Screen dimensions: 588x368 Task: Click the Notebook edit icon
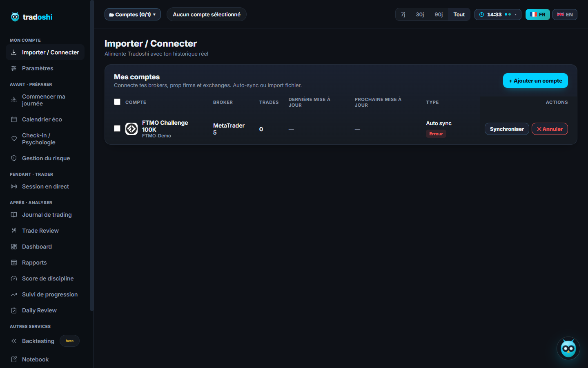14,359
